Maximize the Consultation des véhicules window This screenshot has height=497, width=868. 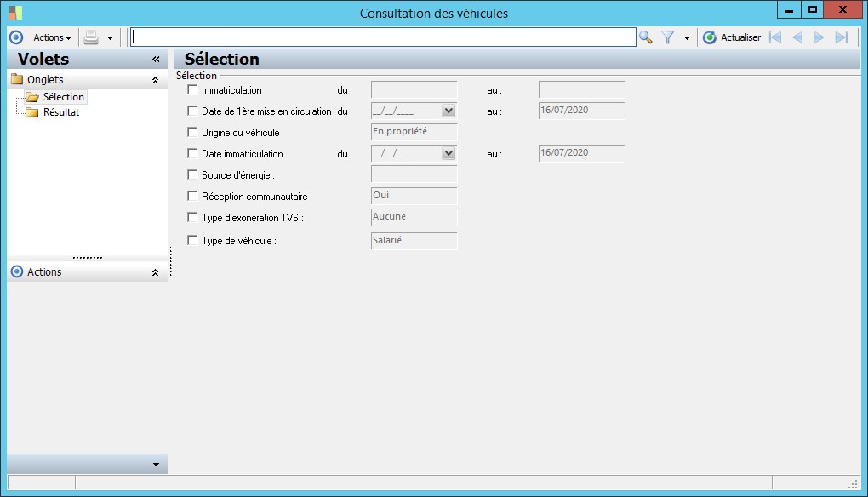(813, 9)
